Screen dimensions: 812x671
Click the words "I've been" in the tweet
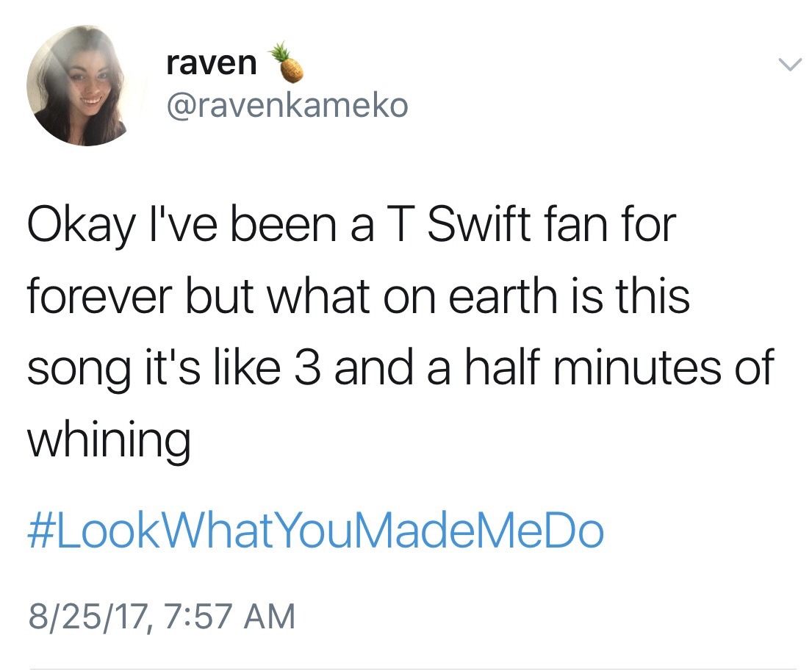[x=234, y=223]
